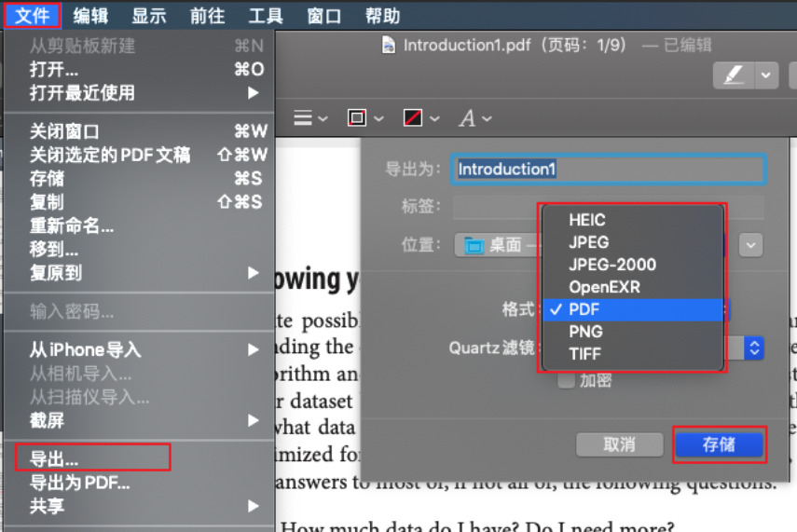Select JPEG-2000 format
Viewport: 797px width, 532px height.
pos(633,265)
